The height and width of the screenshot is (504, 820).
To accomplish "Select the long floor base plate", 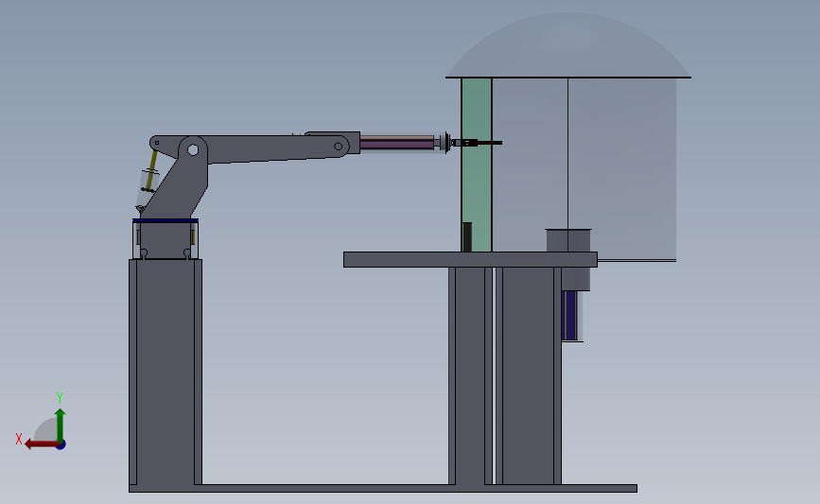I will coord(383,488).
